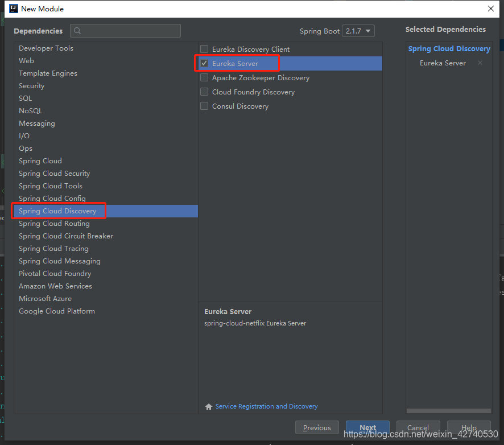Open Service Registration and Discovery link
This screenshot has height=445, width=504.
pyautogui.click(x=266, y=406)
